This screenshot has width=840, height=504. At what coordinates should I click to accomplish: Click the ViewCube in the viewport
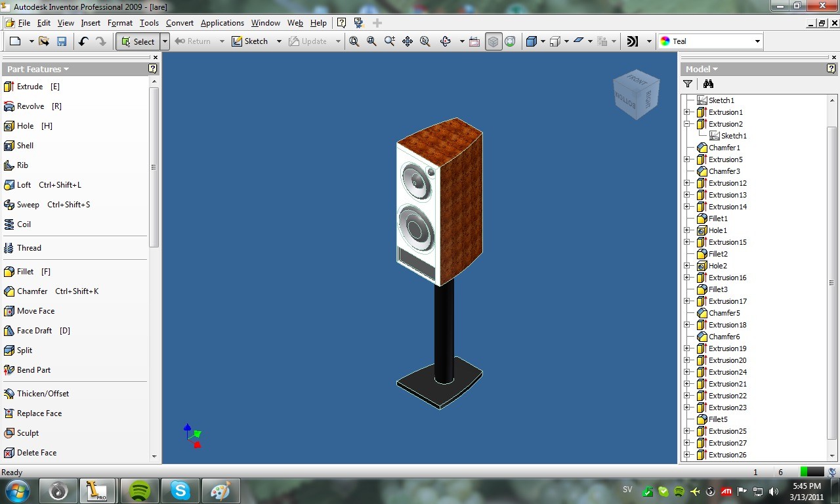tap(633, 94)
